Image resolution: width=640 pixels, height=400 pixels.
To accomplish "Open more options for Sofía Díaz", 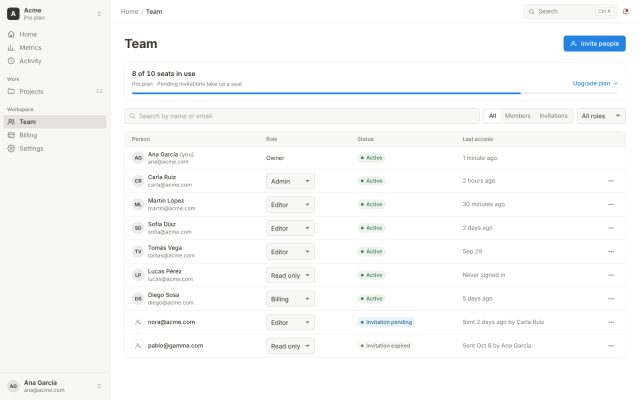I will pyautogui.click(x=611, y=228).
